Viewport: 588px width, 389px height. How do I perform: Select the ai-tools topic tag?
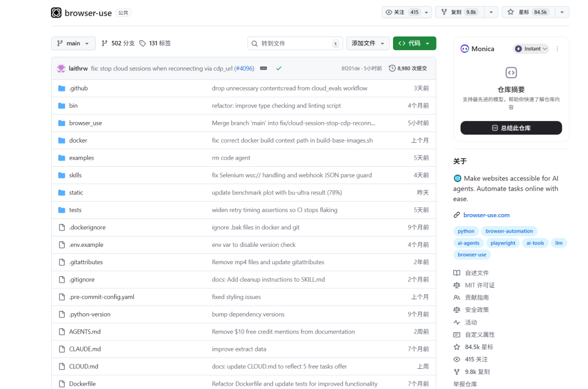tap(535, 243)
